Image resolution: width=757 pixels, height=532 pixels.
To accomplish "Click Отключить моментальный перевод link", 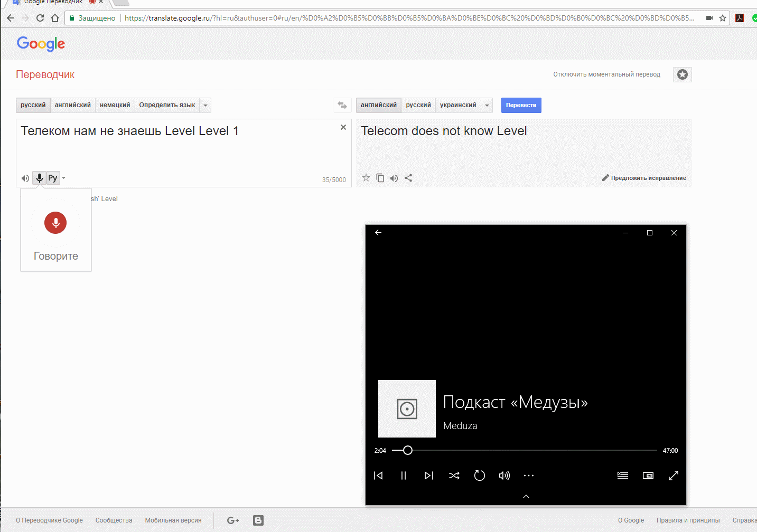I will pos(607,74).
